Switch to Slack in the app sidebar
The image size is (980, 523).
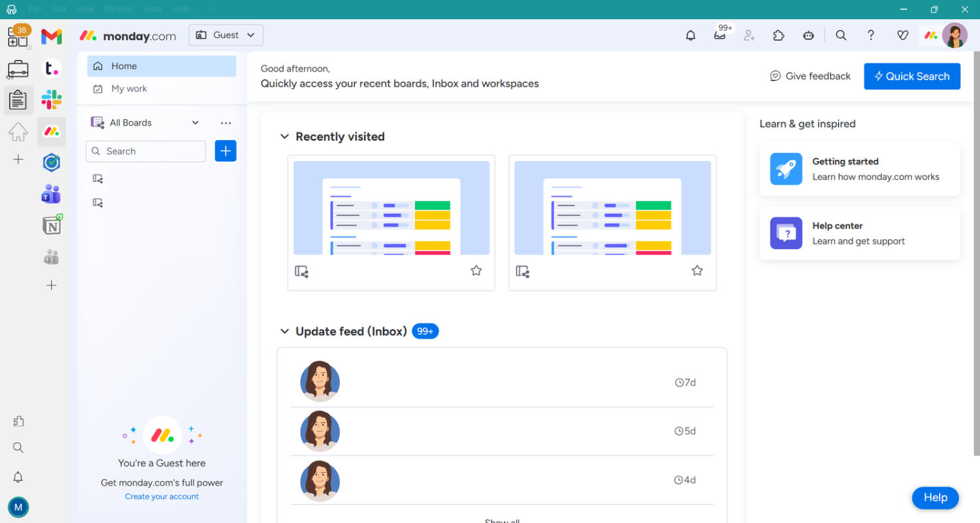52,100
